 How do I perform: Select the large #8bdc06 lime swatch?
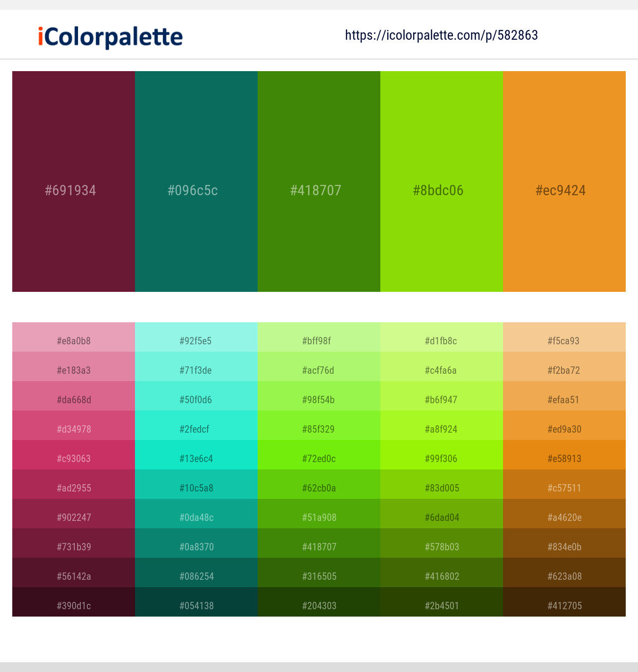click(442, 181)
